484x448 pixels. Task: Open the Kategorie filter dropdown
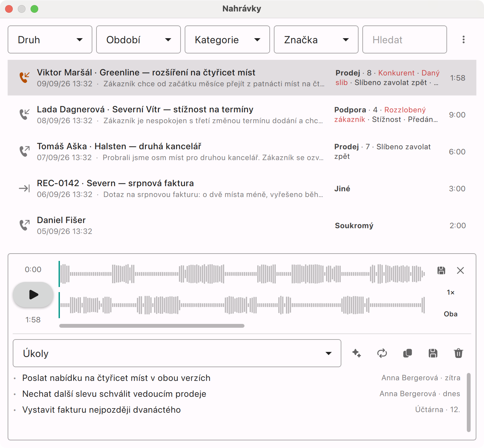tap(227, 39)
